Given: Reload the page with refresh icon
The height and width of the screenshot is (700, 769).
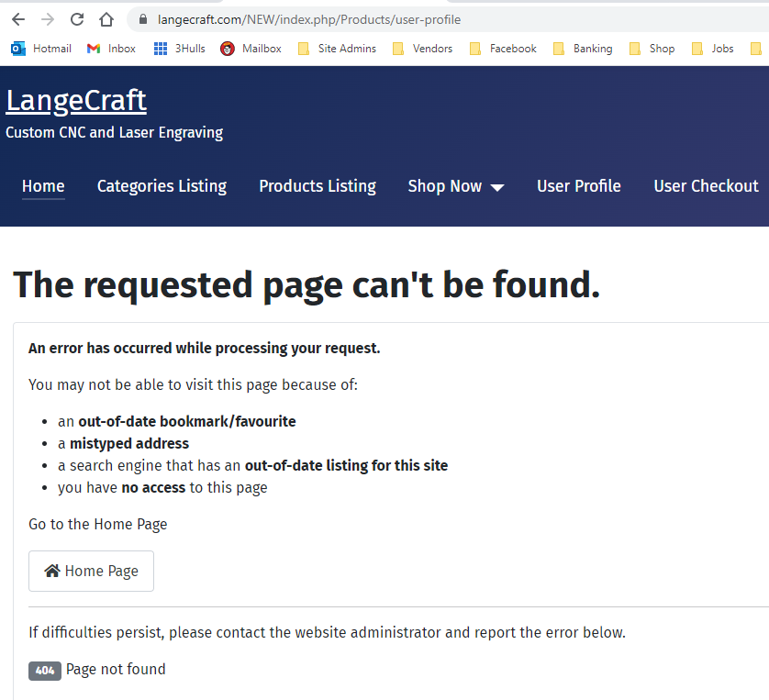Looking at the screenshot, I should click(x=77, y=19).
